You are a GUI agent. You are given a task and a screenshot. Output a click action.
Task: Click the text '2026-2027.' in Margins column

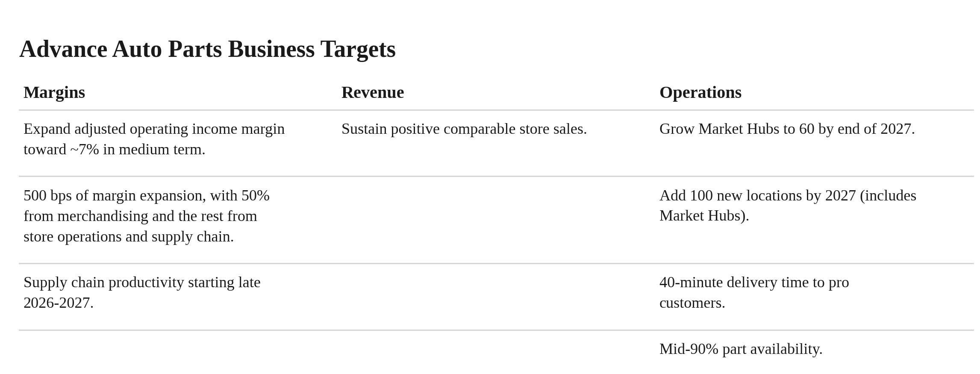[59, 303]
